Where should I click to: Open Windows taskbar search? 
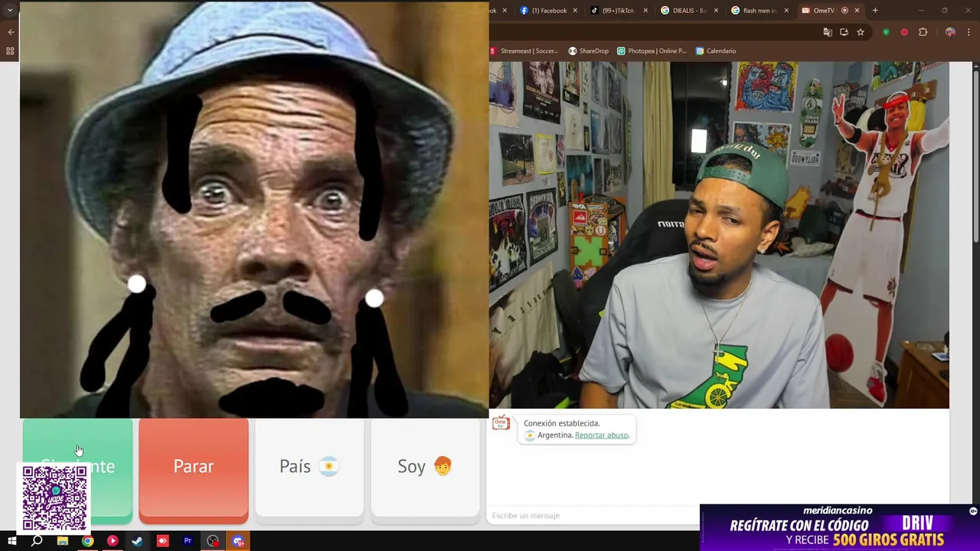pos(37,541)
